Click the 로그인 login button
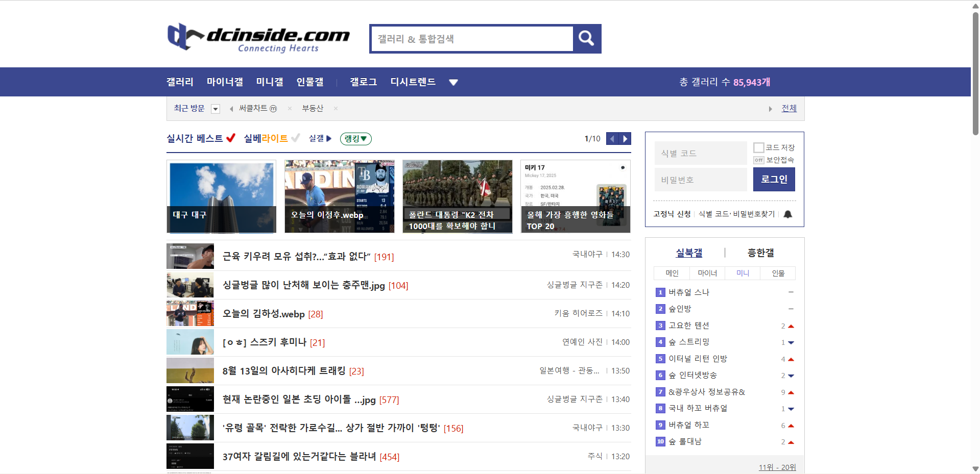The height and width of the screenshot is (474, 980). 774,179
